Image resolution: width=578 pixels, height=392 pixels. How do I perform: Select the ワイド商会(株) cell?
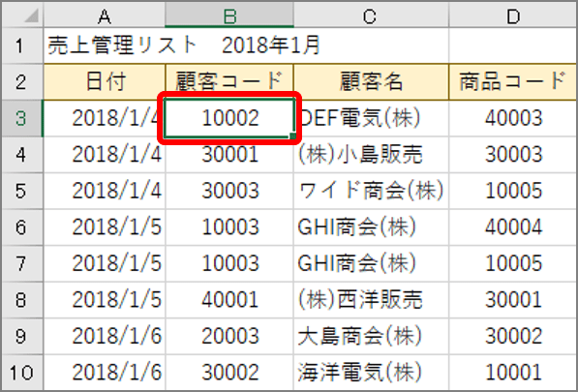pos(371,191)
